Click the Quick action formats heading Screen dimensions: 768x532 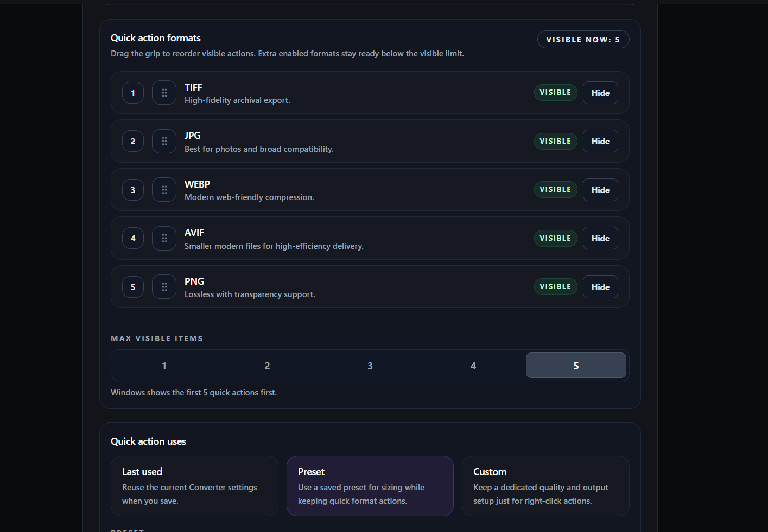[156, 38]
